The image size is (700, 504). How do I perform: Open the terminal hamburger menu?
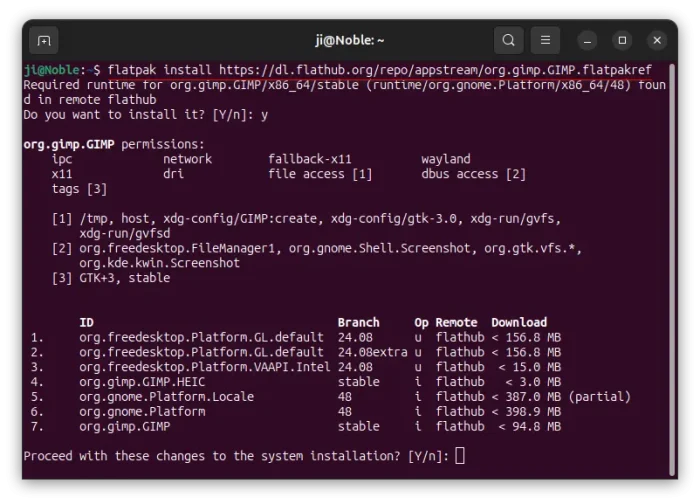pos(545,40)
